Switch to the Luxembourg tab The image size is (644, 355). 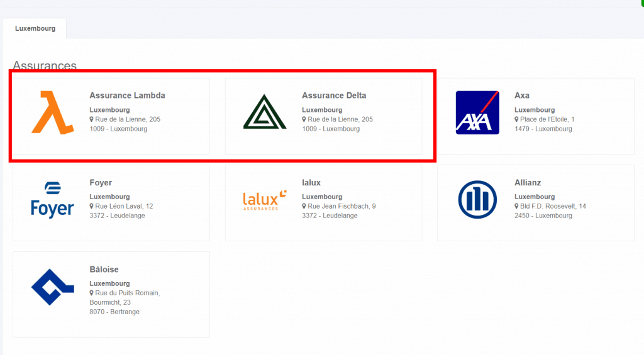(x=35, y=28)
